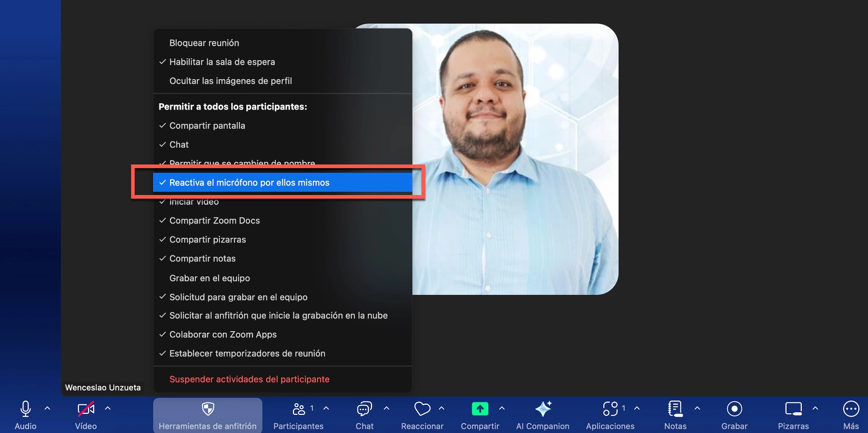Click the Reaccionar heart icon

coord(422,409)
